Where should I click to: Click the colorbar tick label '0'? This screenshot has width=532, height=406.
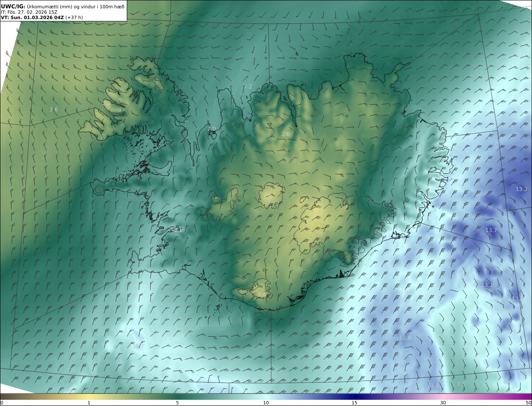pyautogui.click(x=2, y=403)
